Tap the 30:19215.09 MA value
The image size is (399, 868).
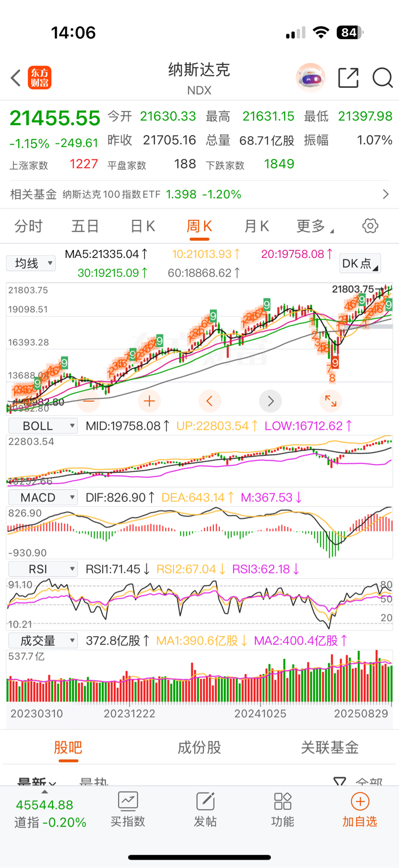coord(113,273)
